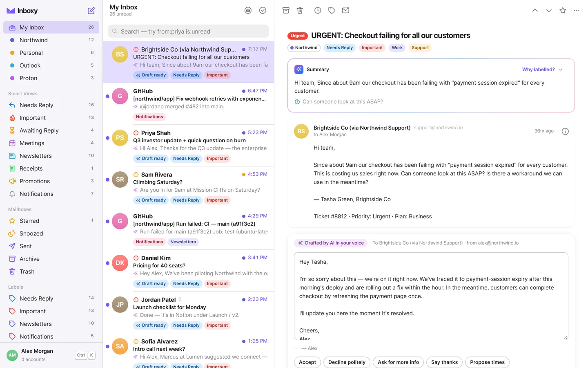Open the label tag icon in the toolbar
588x368 pixels.
(332, 10)
